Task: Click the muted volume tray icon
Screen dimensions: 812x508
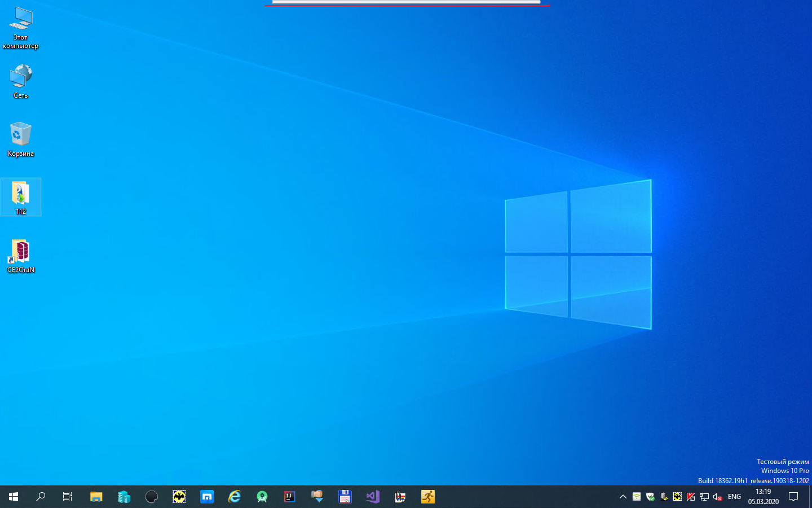Action: (718, 497)
